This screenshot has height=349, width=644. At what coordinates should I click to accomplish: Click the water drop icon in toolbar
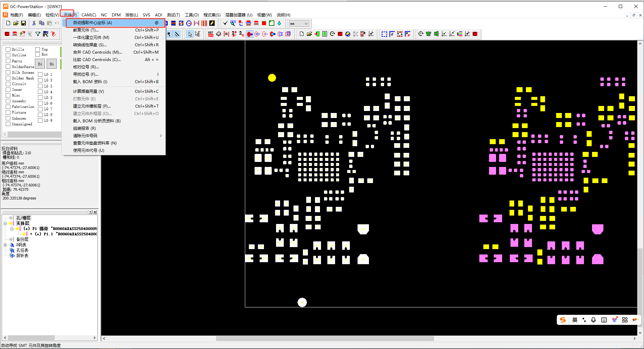point(279,23)
